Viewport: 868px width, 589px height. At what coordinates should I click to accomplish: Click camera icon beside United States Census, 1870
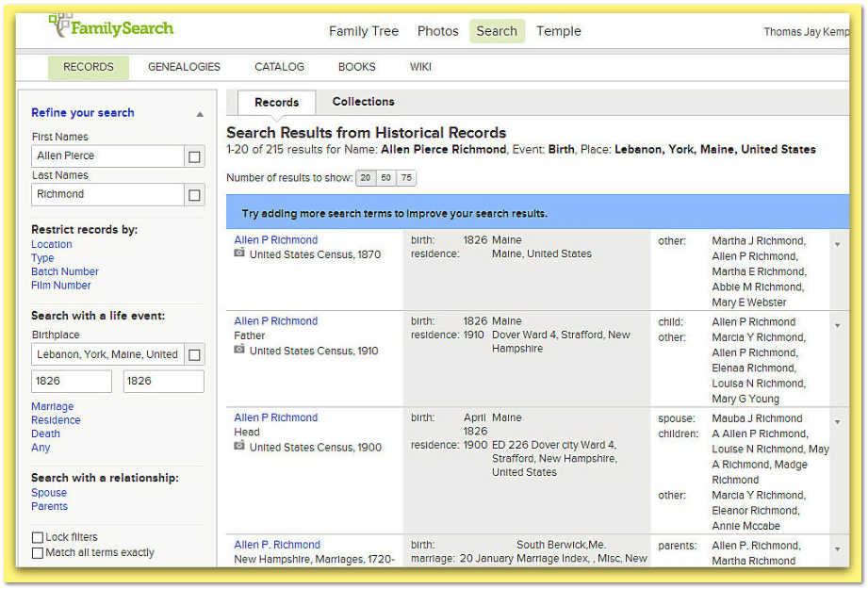pyautogui.click(x=239, y=253)
